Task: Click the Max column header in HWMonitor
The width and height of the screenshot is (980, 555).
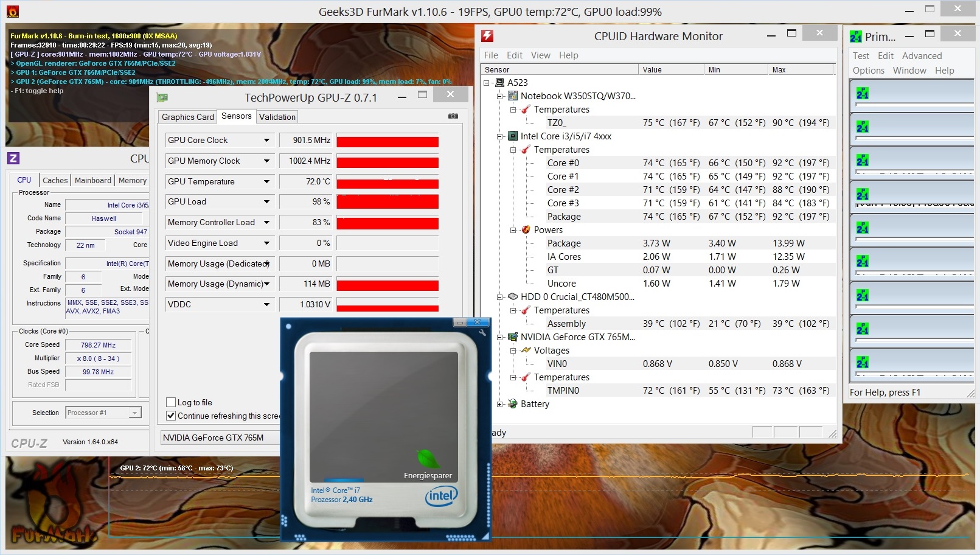Action: point(801,69)
